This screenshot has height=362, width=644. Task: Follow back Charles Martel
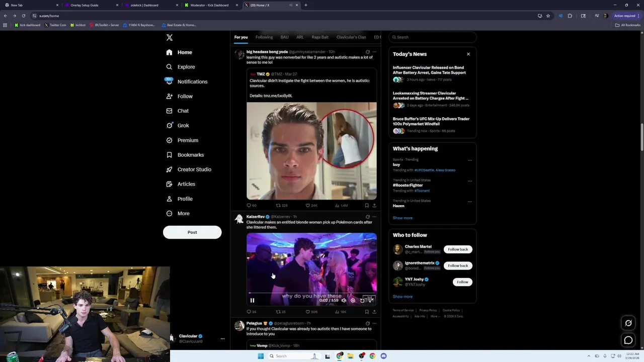[458, 249]
